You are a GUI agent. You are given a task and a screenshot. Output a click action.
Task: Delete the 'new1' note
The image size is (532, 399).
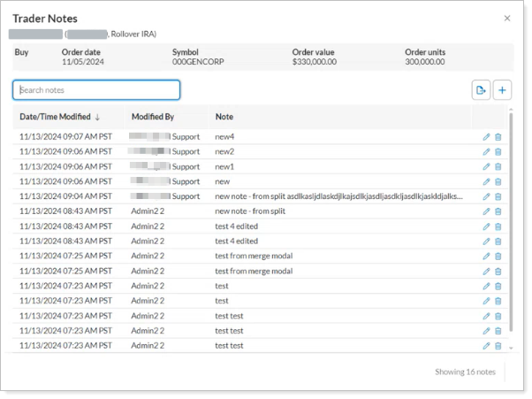pyautogui.click(x=498, y=166)
